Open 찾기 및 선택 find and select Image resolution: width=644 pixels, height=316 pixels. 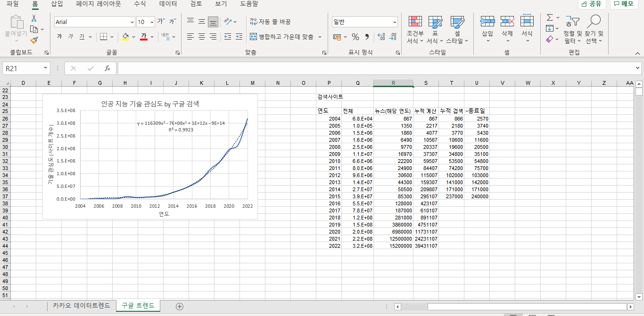point(594,29)
